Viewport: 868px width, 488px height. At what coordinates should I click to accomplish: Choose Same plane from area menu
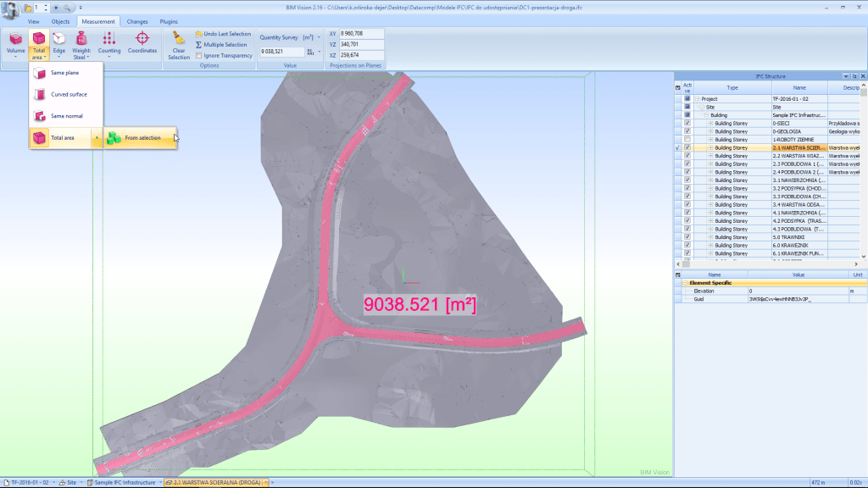64,73
